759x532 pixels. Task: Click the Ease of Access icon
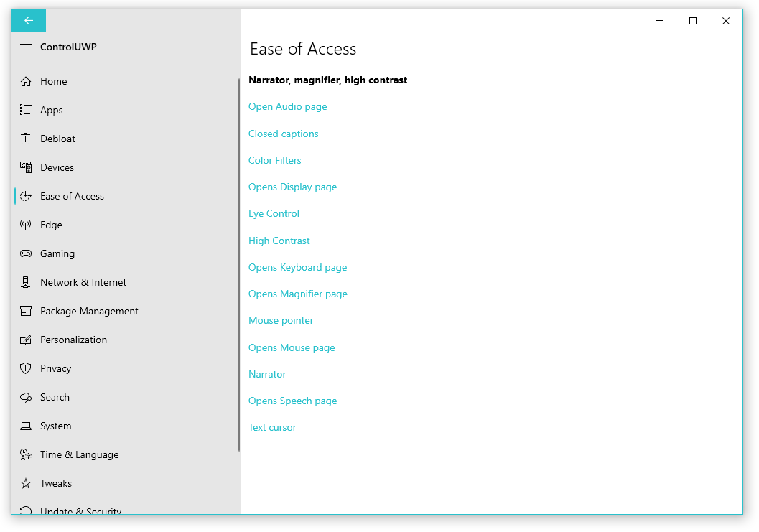point(26,196)
